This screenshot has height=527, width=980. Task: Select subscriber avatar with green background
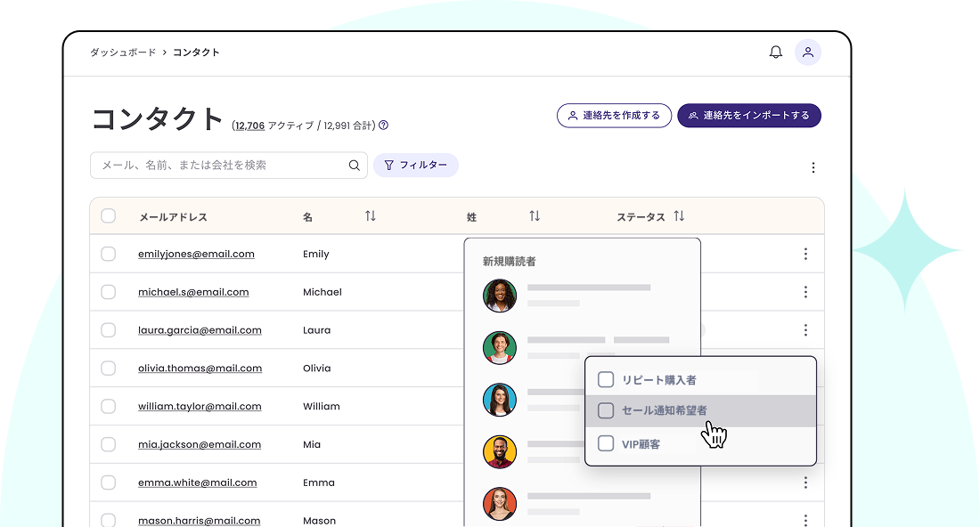(500, 347)
